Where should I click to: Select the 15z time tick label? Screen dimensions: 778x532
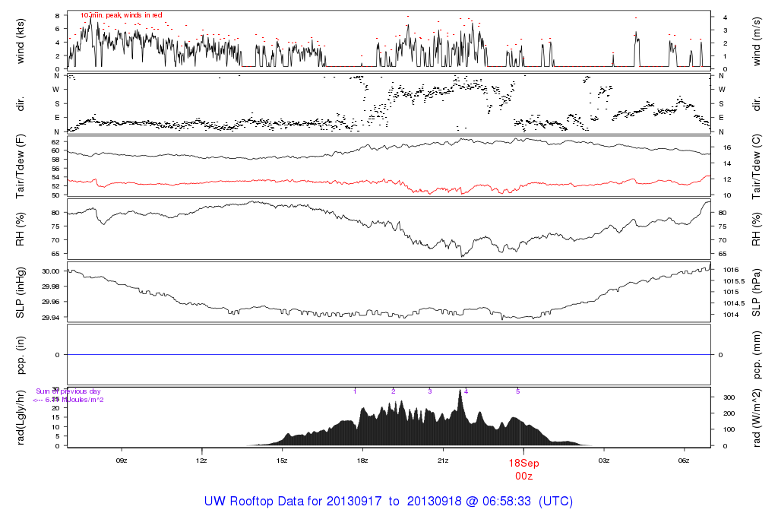pyautogui.click(x=282, y=461)
